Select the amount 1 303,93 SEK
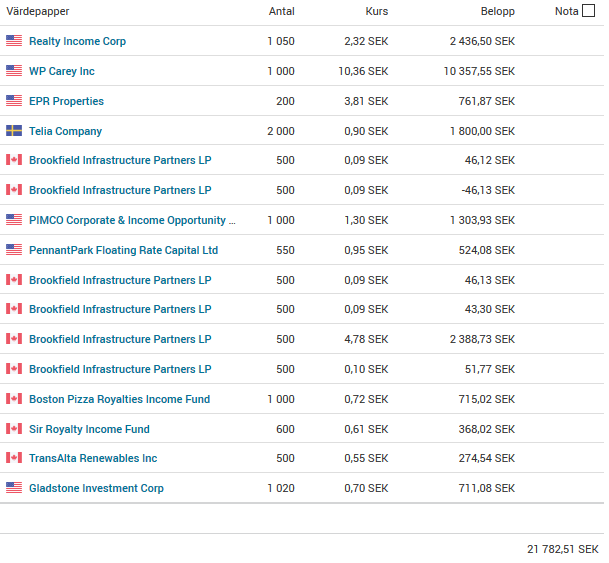This screenshot has height=563, width=609. [x=482, y=220]
